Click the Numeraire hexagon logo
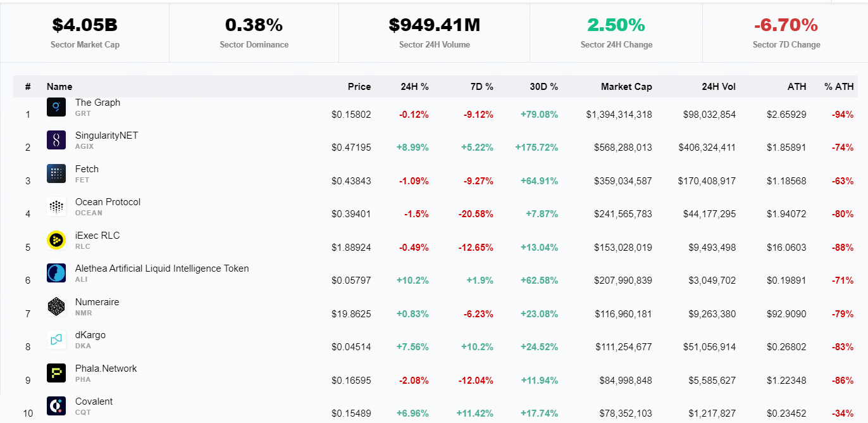Screen dimensions: 868x423 (x=56, y=306)
